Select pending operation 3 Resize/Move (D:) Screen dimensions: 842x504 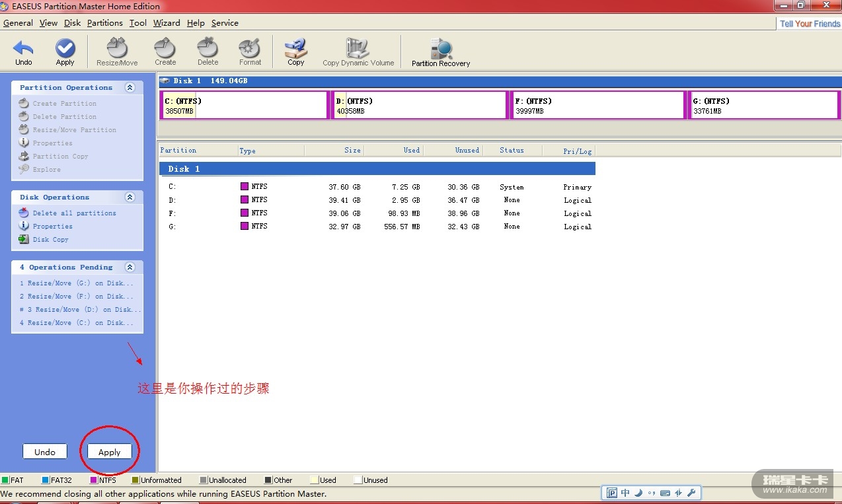(80, 310)
